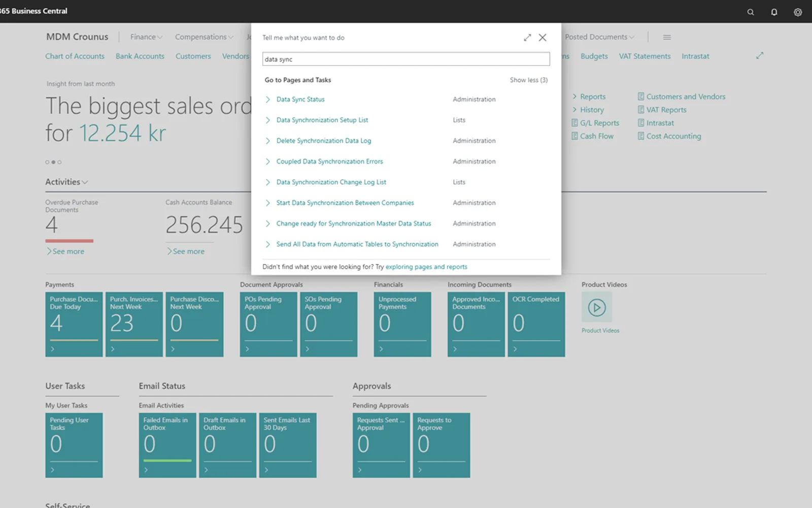See more under Overdue Purchase Documents
The width and height of the screenshot is (812, 508).
[x=65, y=251]
